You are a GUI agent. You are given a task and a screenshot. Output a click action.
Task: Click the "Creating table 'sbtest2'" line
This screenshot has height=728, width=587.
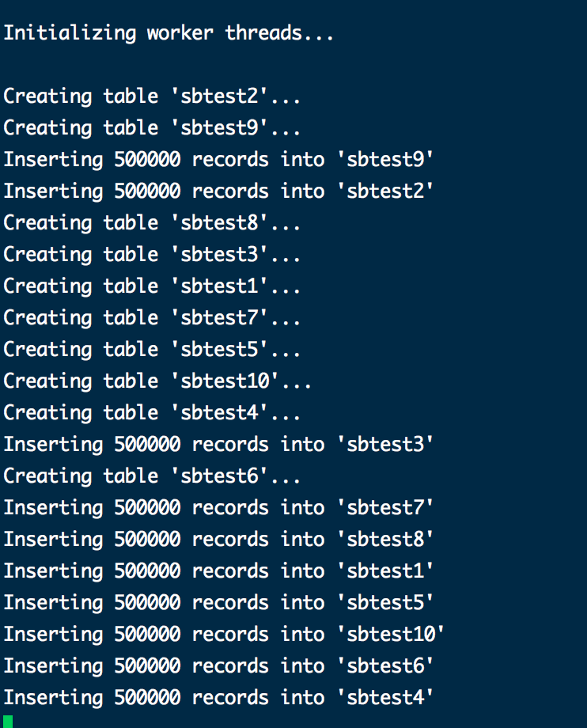click(152, 97)
